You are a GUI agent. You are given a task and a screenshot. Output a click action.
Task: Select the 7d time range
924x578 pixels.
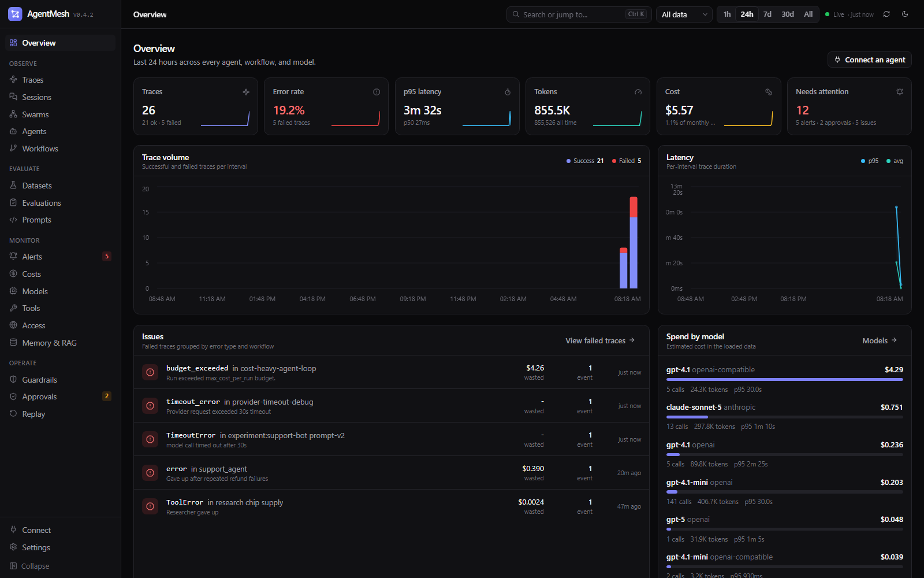[767, 14]
